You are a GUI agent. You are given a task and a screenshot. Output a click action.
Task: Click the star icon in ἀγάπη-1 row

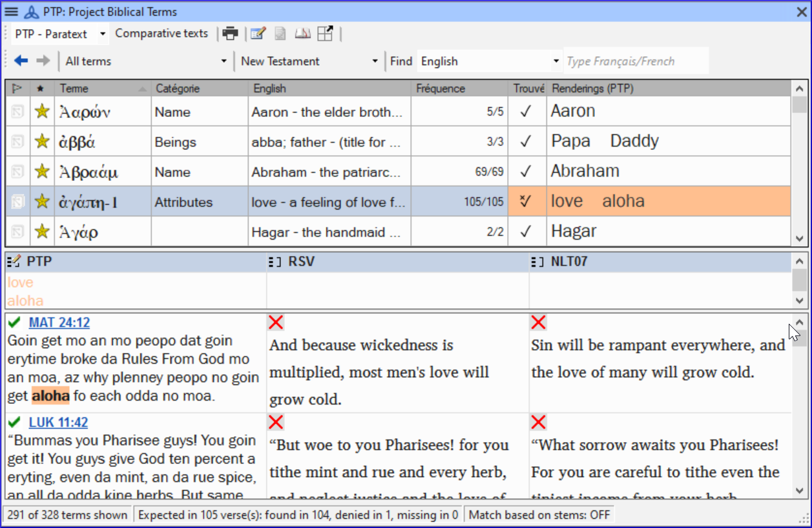(x=42, y=202)
